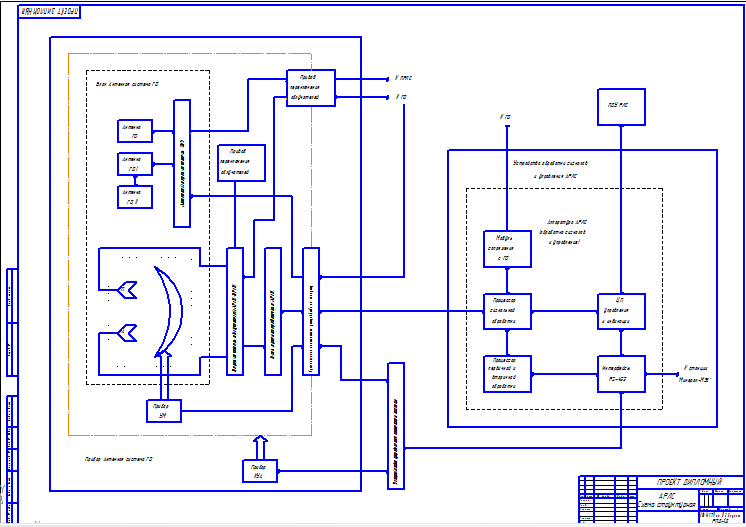This screenshot has height=527, width=746.
Task: Click the Прибор БМ block
Action: pos(164,411)
